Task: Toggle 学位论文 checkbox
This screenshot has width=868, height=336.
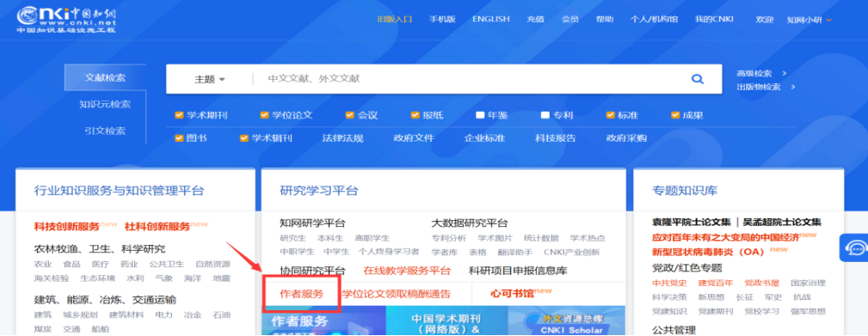Action: (x=265, y=115)
